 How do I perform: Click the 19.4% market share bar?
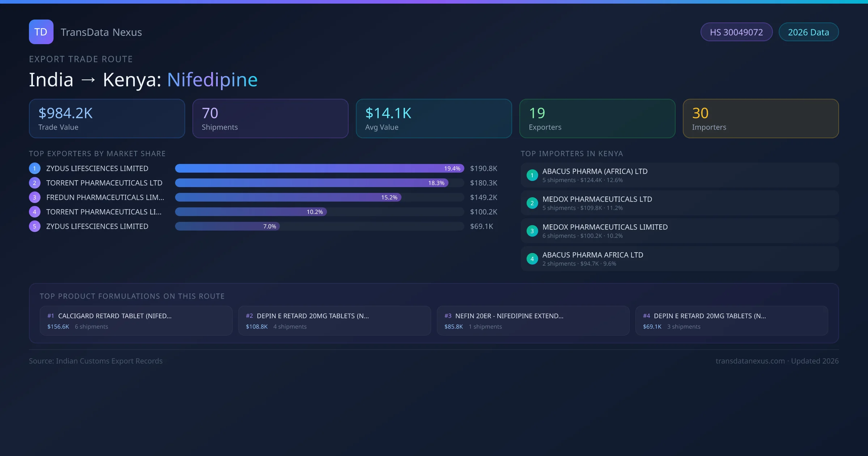[x=319, y=168]
